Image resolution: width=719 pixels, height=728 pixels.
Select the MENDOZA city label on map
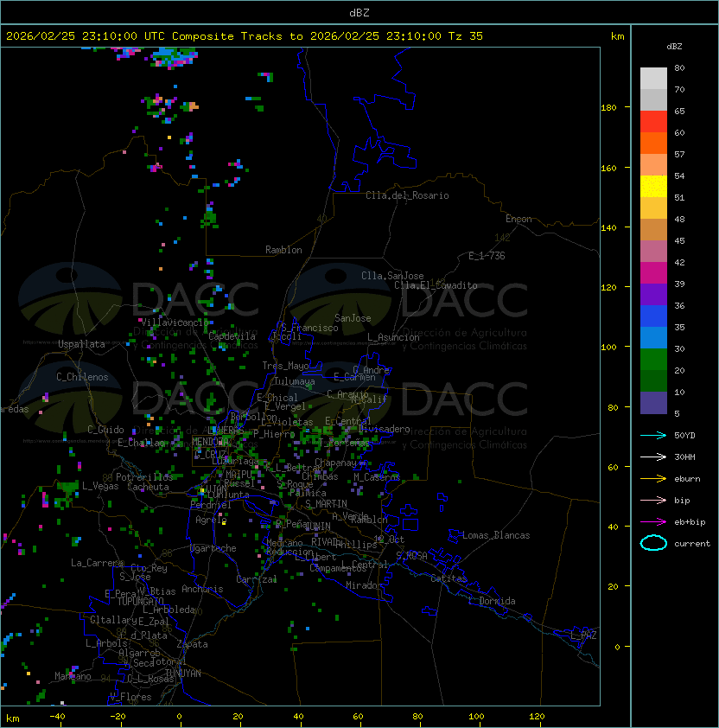(x=210, y=441)
